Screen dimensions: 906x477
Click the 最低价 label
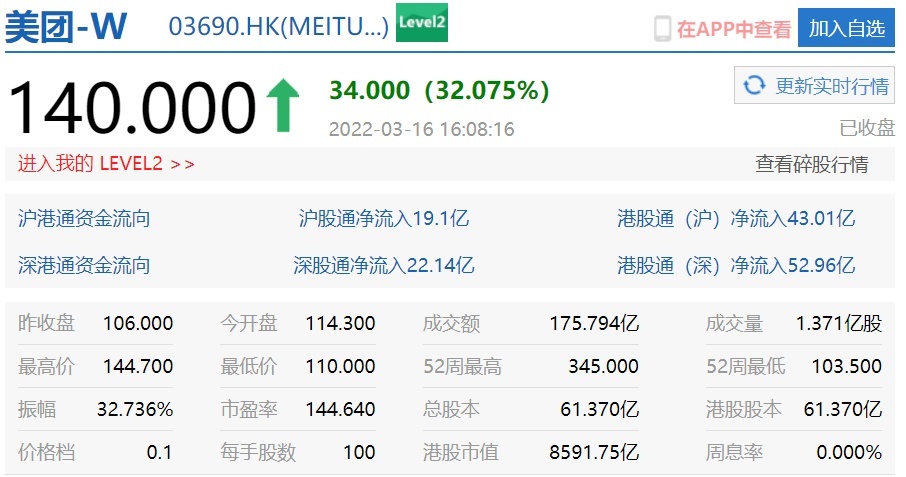point(249,366)
